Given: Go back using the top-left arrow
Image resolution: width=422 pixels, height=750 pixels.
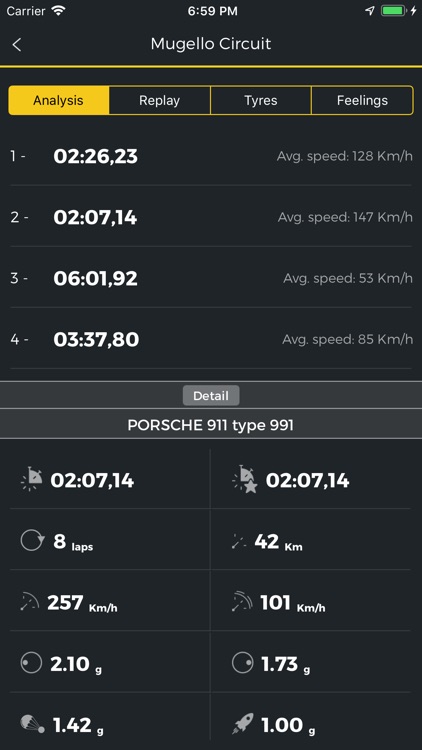Looking at the screenshot, I should tap(17, 44).
